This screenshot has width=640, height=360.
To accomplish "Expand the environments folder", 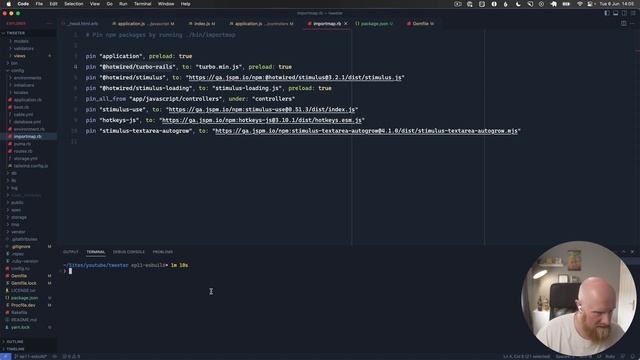I will [27, 78].
